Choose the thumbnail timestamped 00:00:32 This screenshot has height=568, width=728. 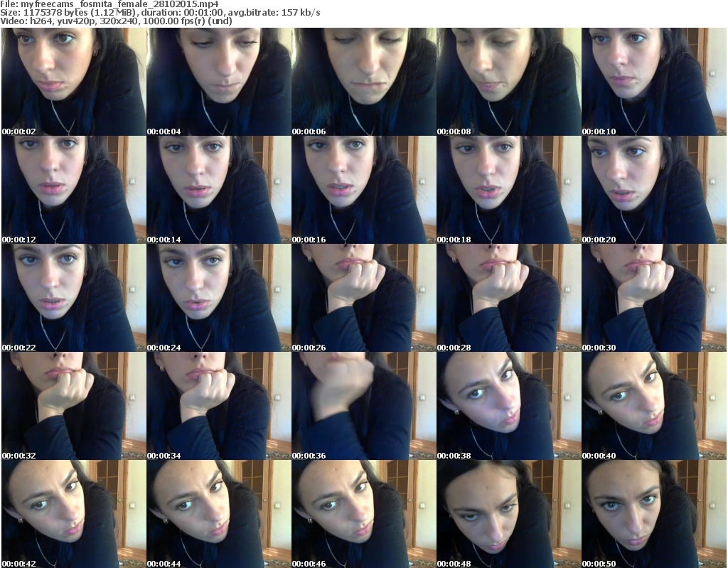[74, 406]
